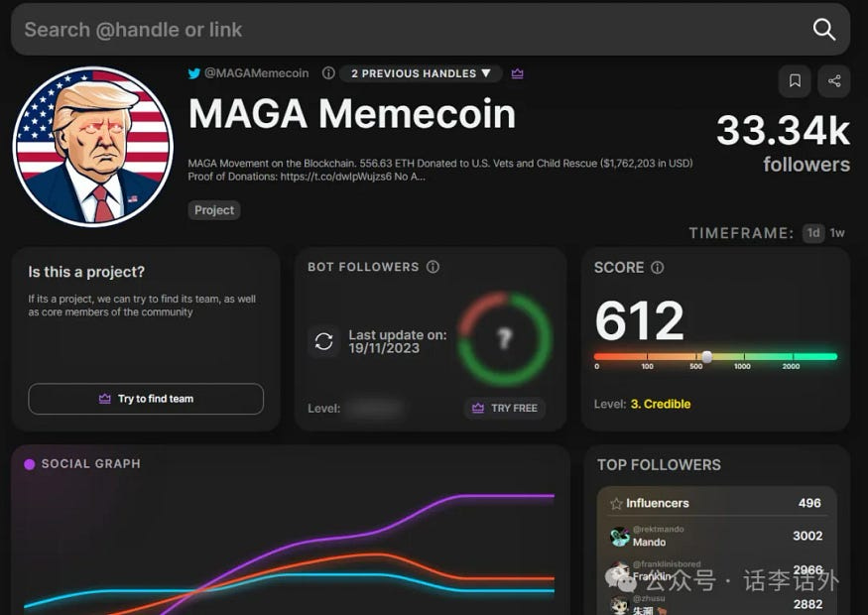This screenshot has width=868, height=615.
Task: Click the purple crown icon near previous handles
Action: (x=517, y=72)
